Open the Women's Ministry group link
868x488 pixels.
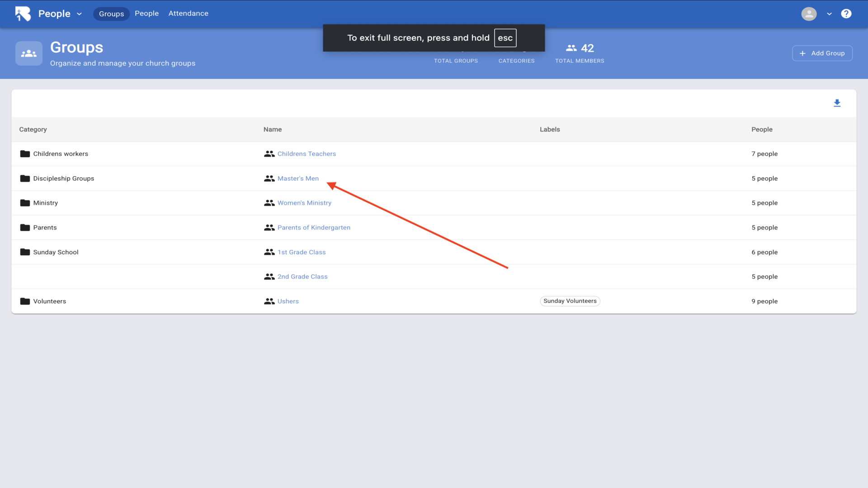point(304,203)
